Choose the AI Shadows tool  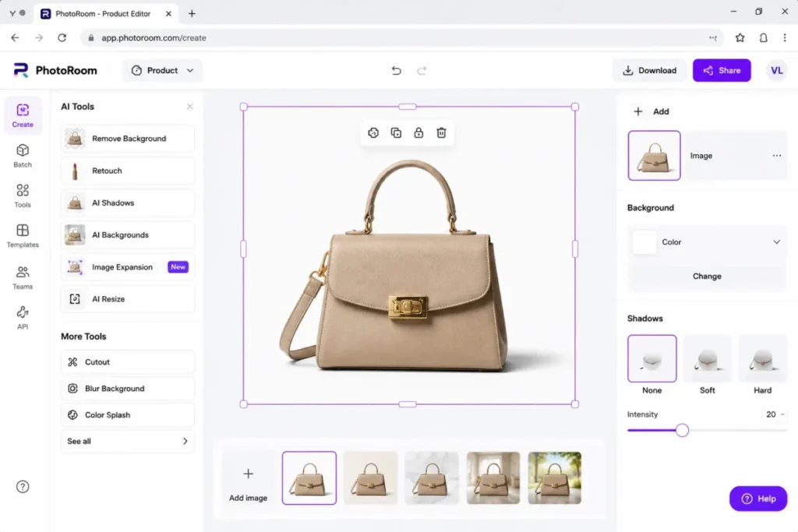[x=128, y=203]
